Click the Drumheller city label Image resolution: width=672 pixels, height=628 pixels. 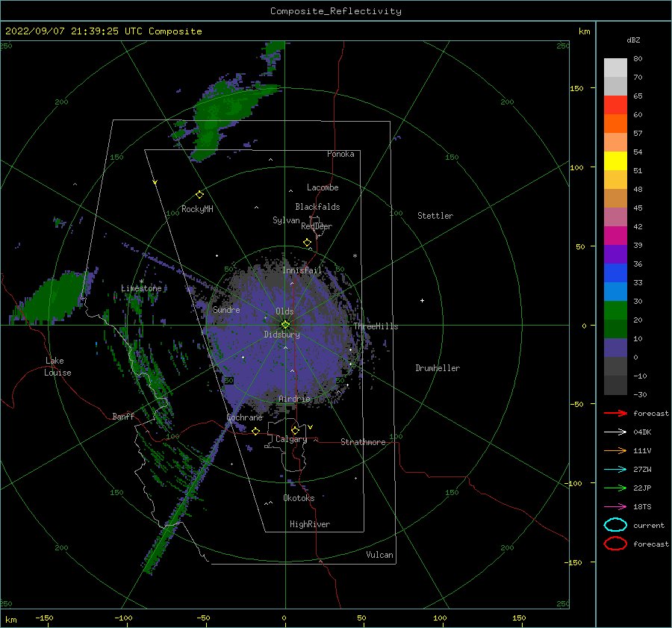click(438, 368)
